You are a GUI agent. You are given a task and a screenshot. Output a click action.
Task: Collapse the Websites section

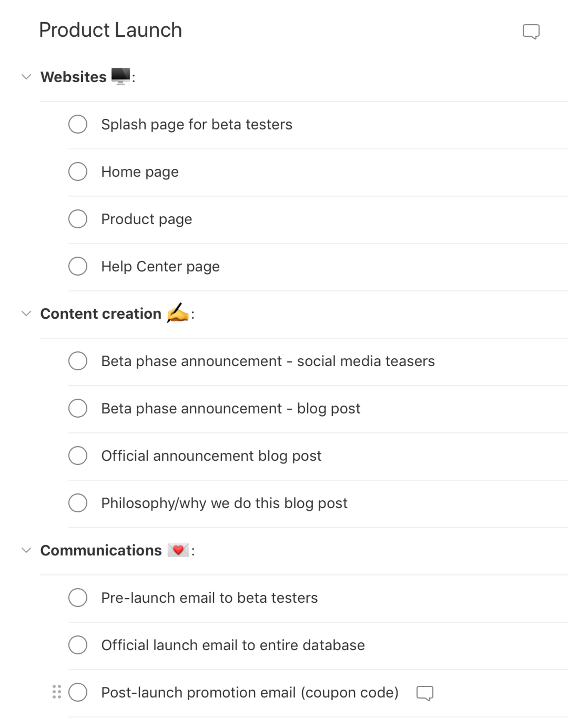(26, 77)
